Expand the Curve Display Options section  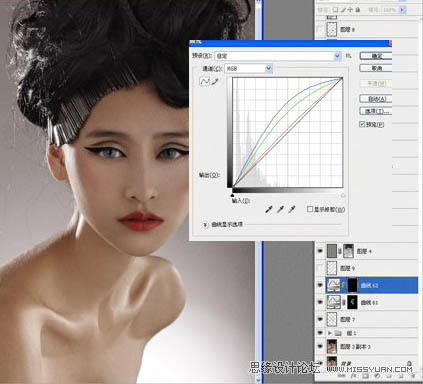[x=205, y=225]
